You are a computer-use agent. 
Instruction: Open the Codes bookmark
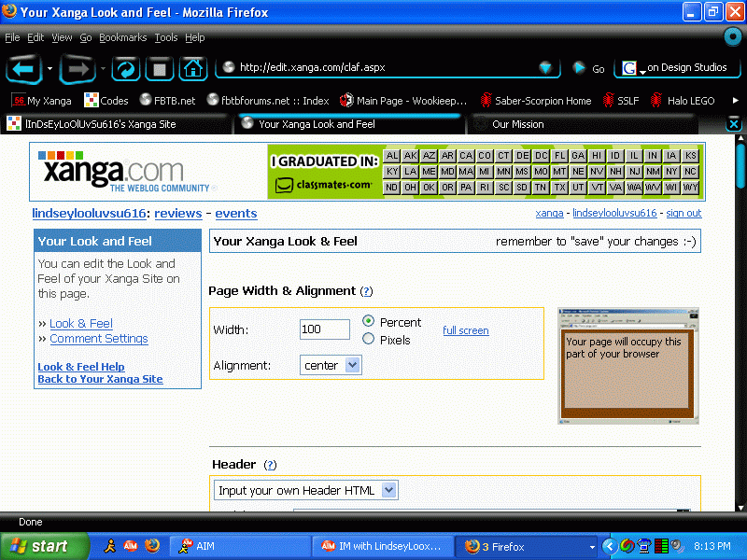pyautogui.click(x=106, y=101)
